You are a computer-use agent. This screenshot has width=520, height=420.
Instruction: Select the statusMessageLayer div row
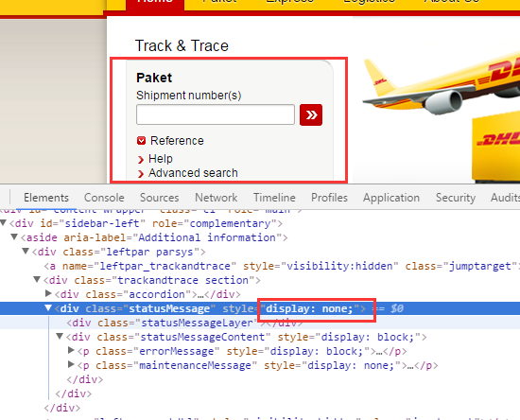[260, 323]
